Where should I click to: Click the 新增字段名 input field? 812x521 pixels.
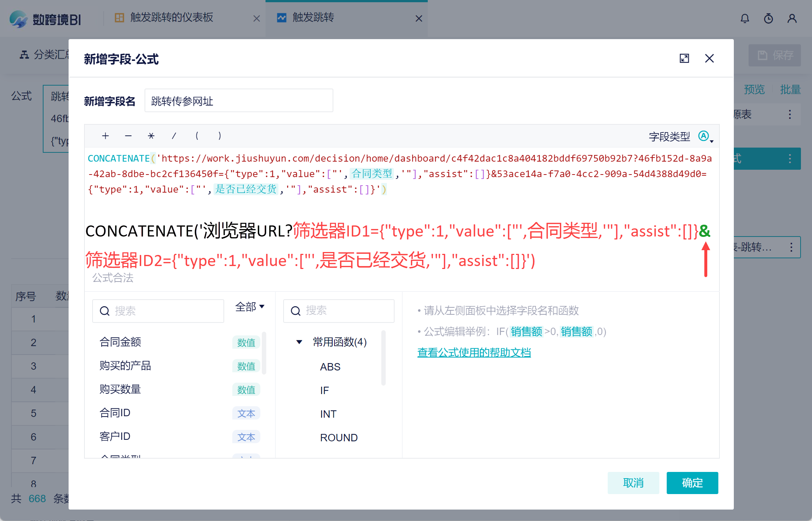[x=239, y=101]
